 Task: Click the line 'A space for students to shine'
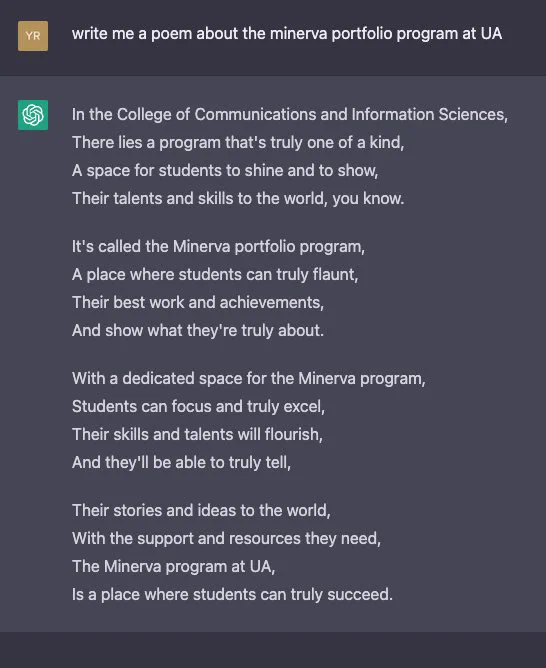tap(225, 170)
